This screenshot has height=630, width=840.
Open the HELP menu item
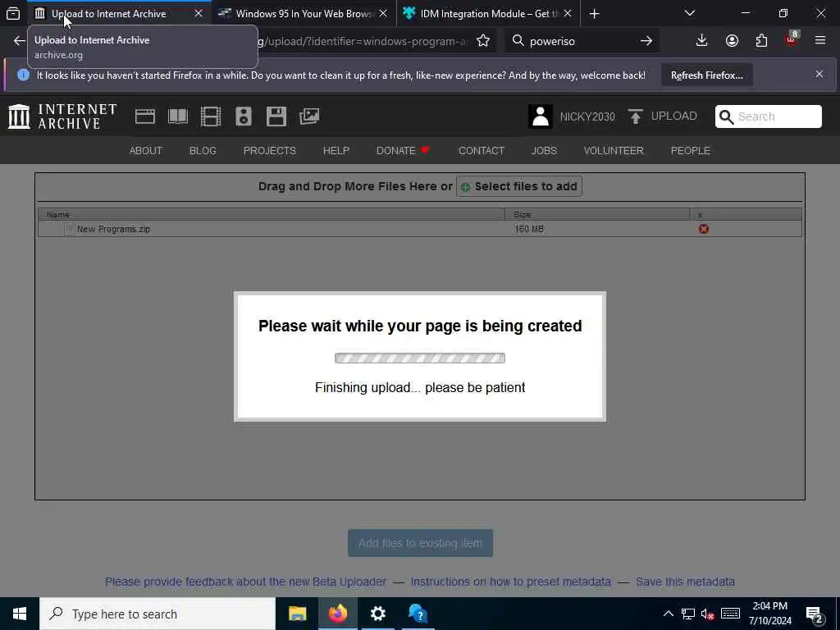(x=336, y=151)
